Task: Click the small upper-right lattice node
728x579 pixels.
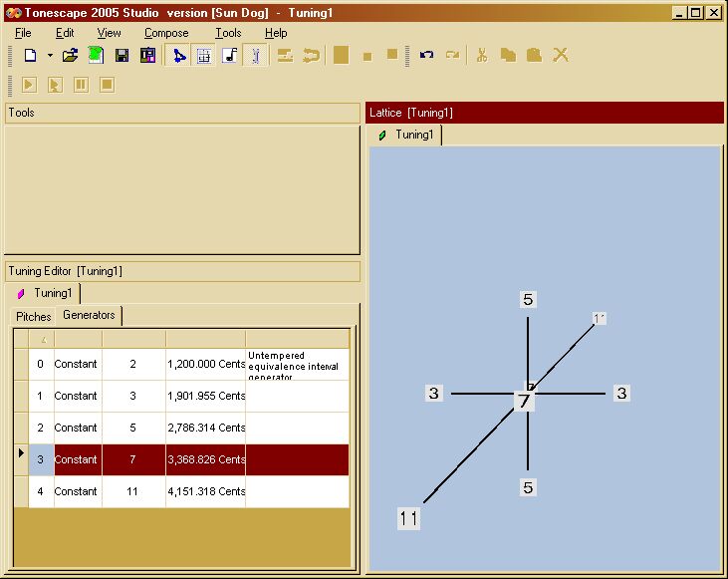Action: (x=600, y=318)
